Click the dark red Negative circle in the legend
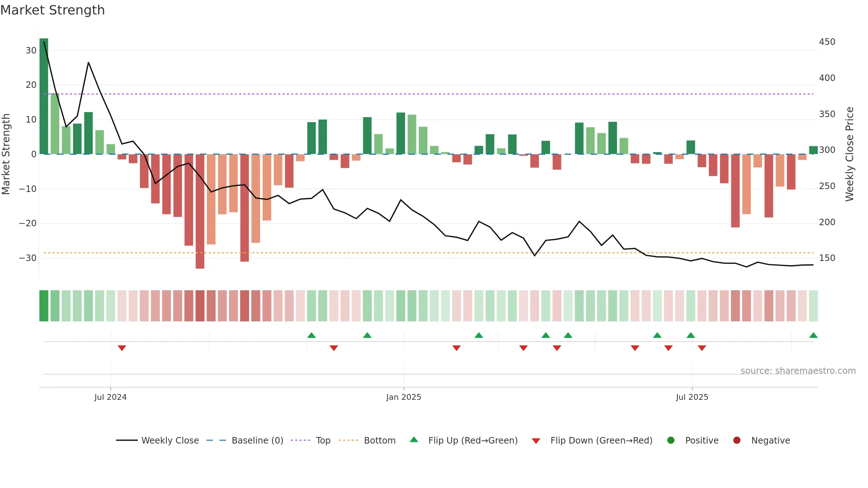This screenshot has height=488, width=868. 737,440
